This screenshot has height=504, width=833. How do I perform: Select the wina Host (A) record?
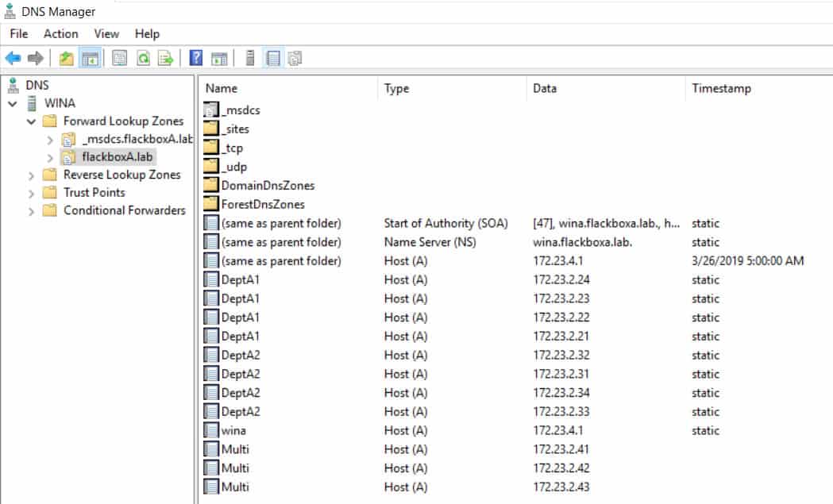[233, 430]
